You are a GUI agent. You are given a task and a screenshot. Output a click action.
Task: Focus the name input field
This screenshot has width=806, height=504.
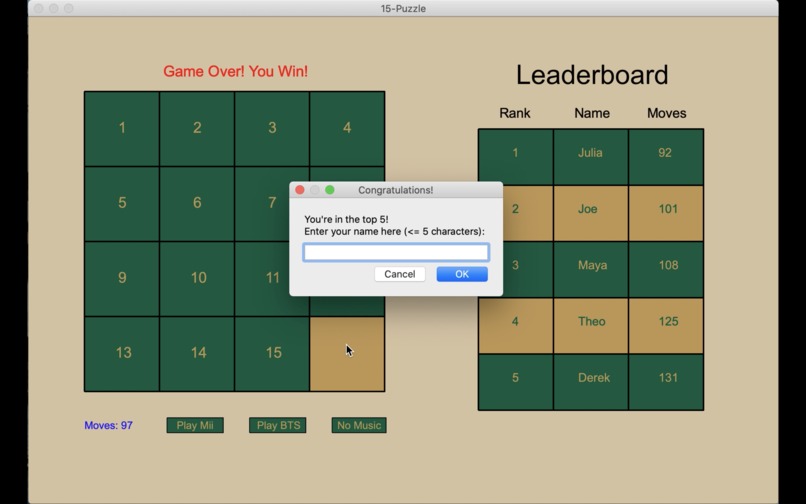[x=396, y=252]
